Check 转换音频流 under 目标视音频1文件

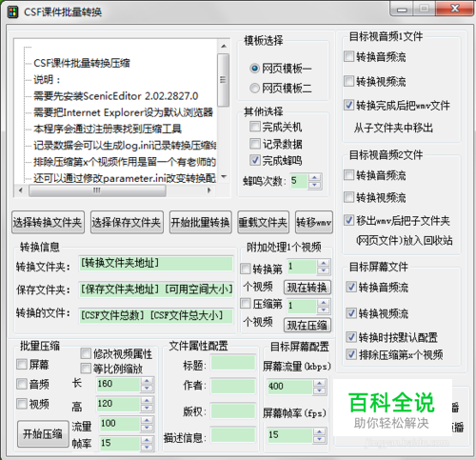click(x=349, y=57)
